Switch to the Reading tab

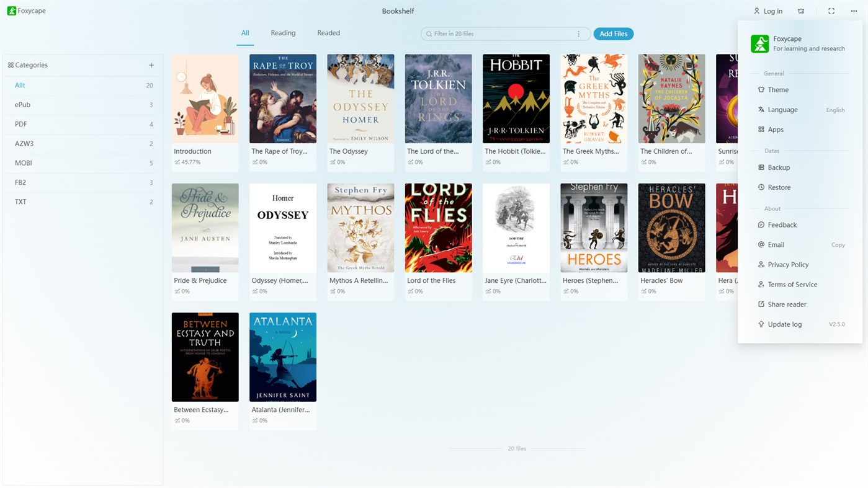point(283,32)
